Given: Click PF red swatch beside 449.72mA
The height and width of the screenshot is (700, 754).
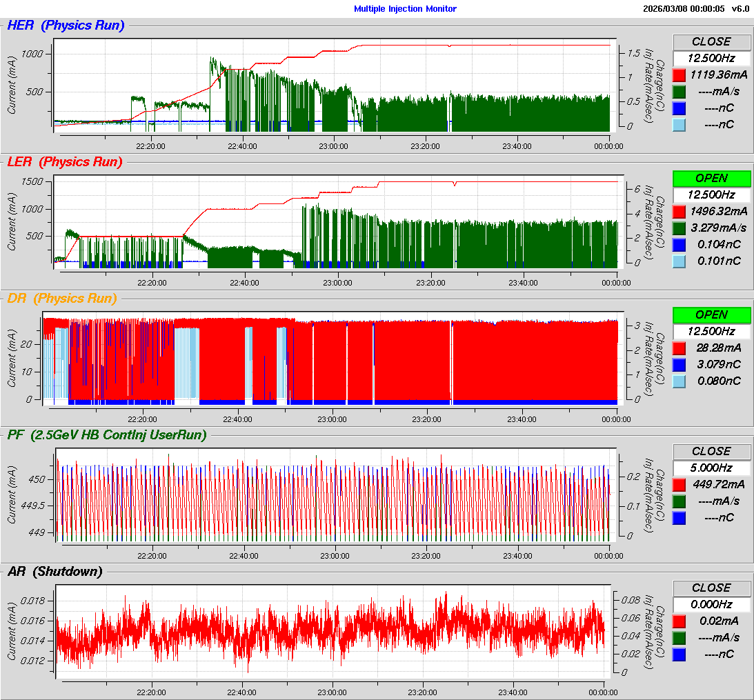Looking at the screenshot, I should (679, 485).
